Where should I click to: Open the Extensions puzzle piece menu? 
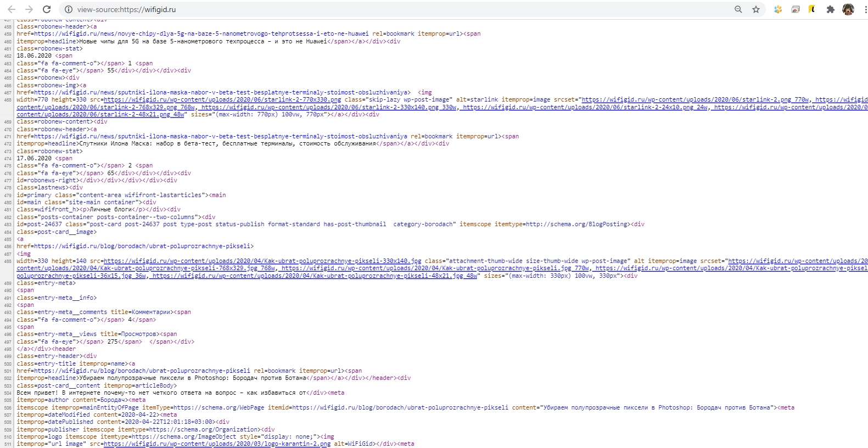(830, 9)
